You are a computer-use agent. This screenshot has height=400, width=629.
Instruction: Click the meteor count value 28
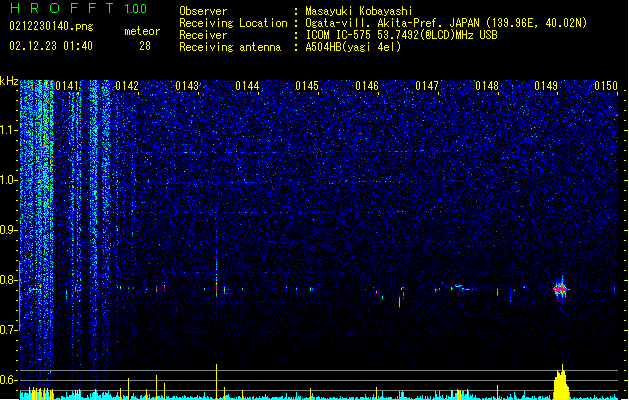tap(145, 46)
